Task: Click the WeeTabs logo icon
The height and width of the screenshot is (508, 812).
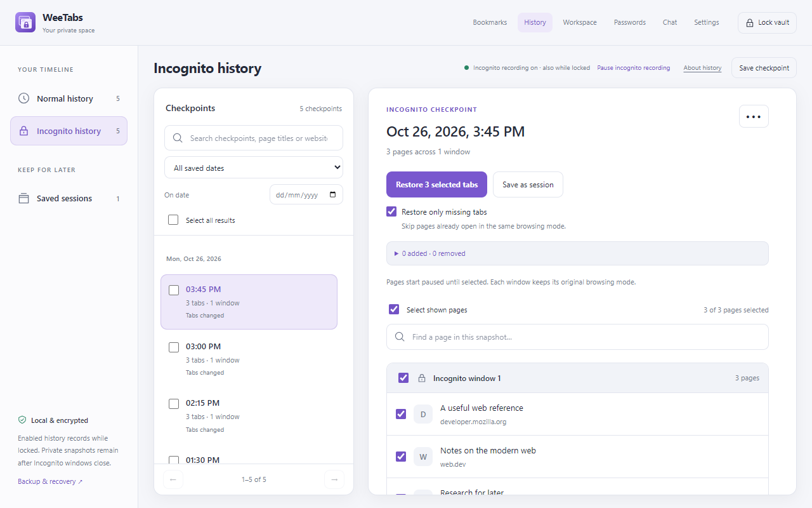Action: pyautogui.click(x=25, y=22)
